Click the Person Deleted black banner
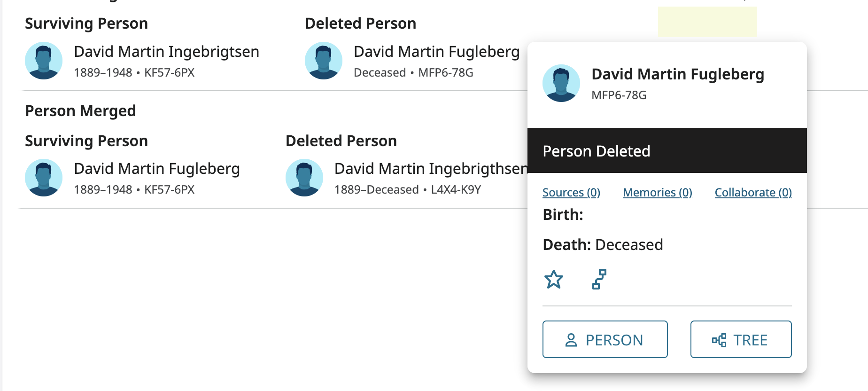Viewport: 868px width, 391px height. [x=667, y=151]
